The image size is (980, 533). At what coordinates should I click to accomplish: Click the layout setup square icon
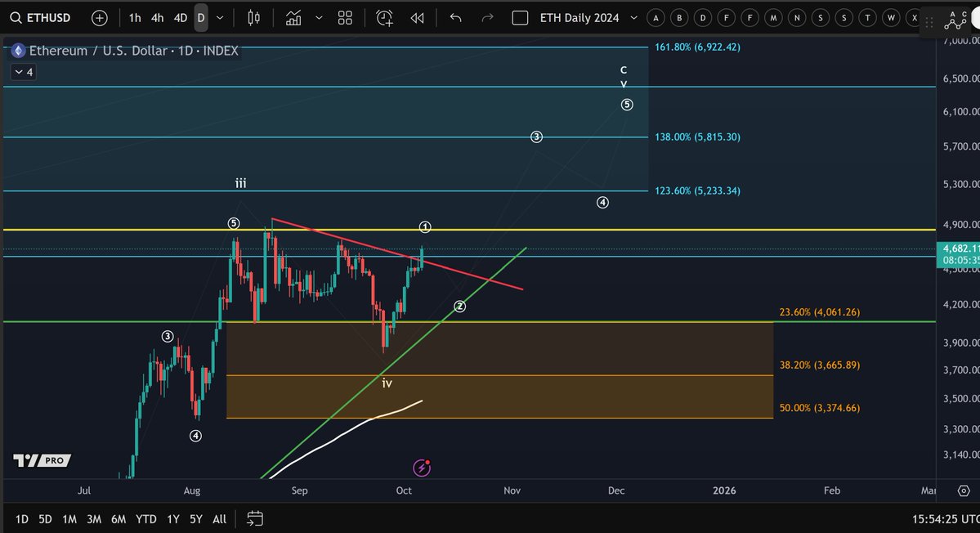(x=520, y=18)
